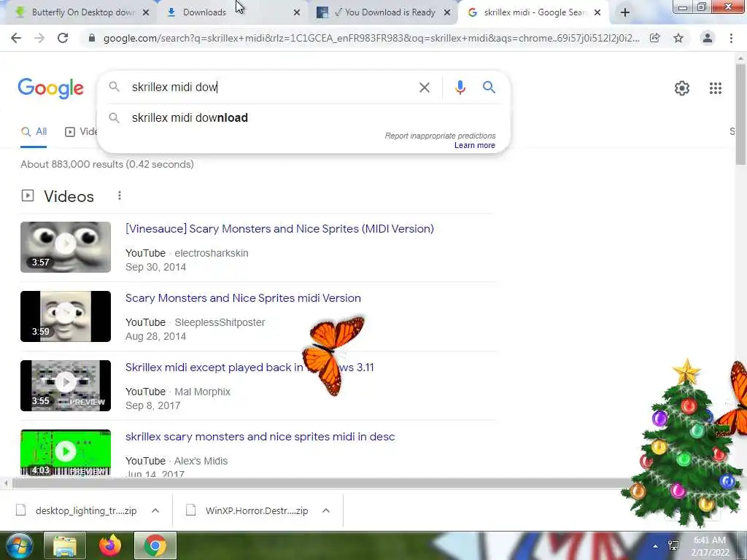Play the 3:59 video thumbnail

tap(66, 316)
